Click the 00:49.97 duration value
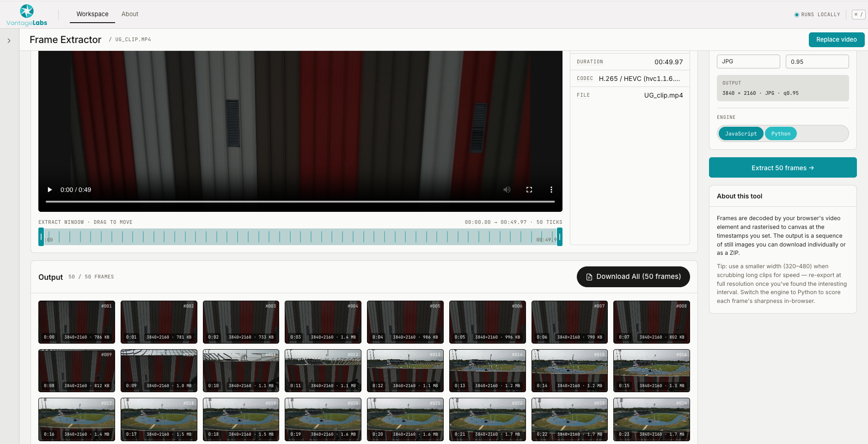Screen dimensions: 868x444 pyautogui.click(x=668, y=62)
